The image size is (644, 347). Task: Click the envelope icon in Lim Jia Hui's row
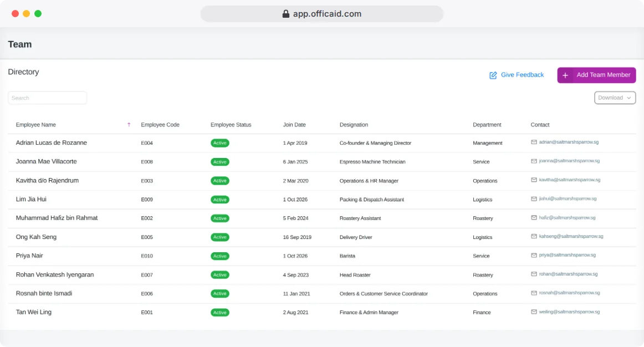[x=534, y=199]
